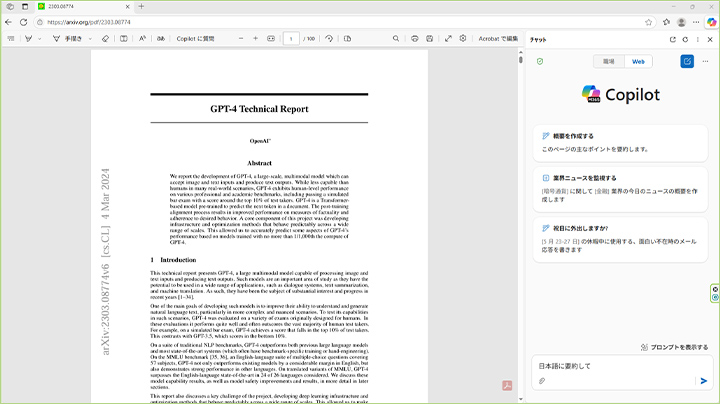Toggle the Copilot sidebar icon
720x404 pixels.
[x=711, y=22]
